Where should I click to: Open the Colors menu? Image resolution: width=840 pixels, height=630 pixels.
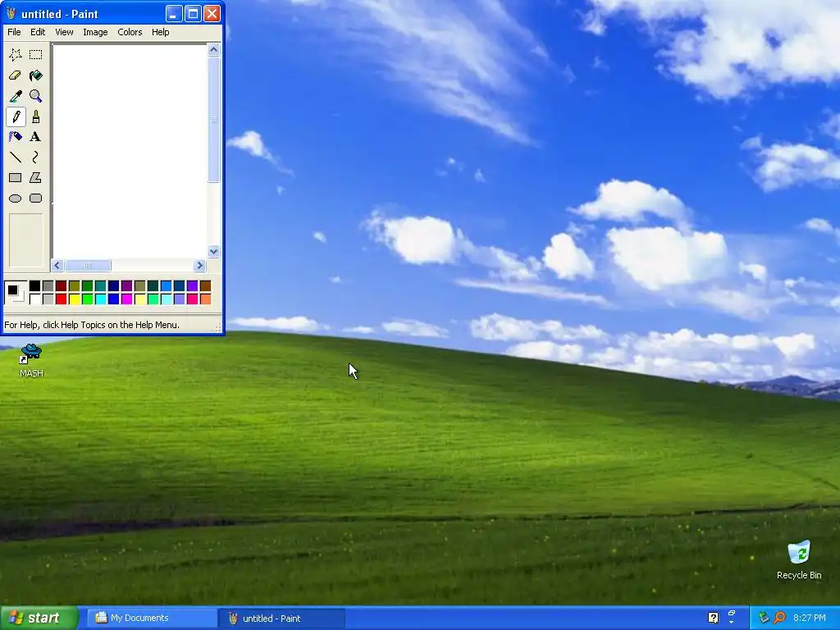[130, 32]
